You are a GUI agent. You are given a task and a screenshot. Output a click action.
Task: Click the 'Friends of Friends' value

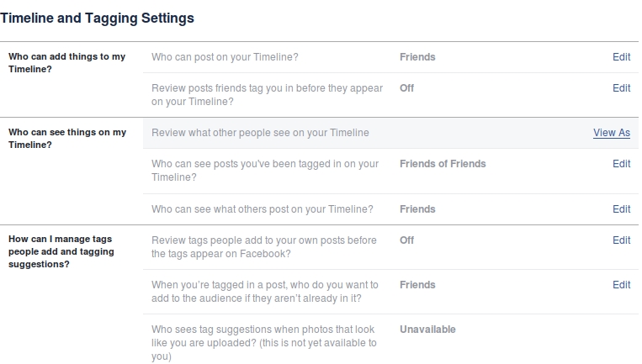pos(443,164)
